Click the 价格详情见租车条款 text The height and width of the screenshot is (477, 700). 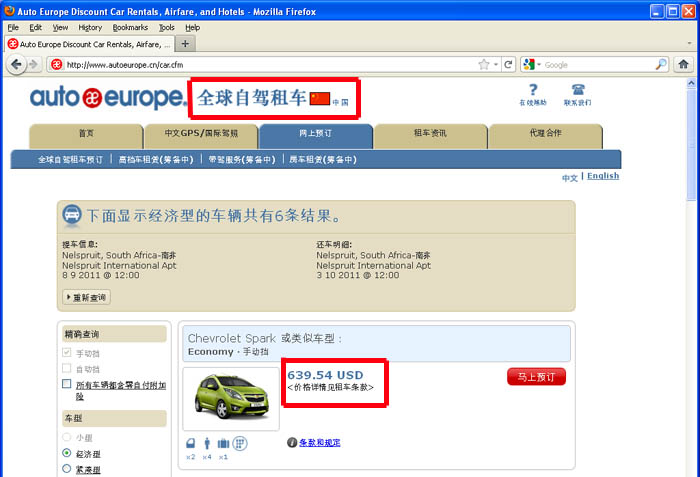330,387
